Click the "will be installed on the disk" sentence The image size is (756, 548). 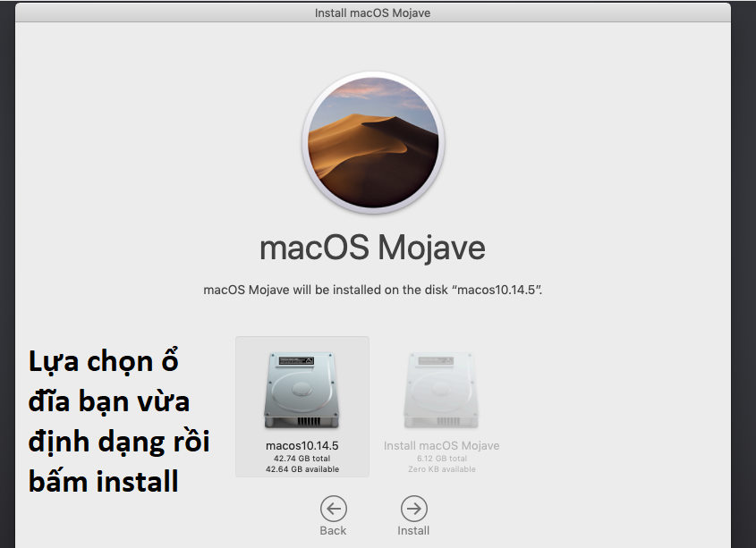373,290
